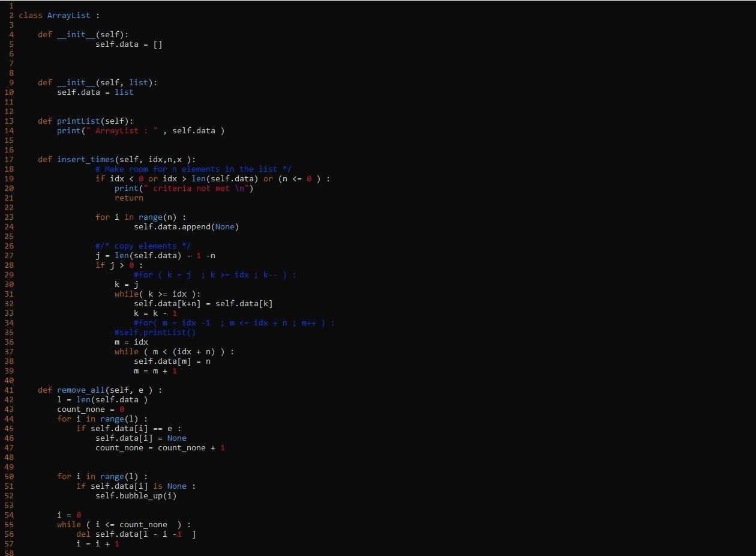
Task: Click the "self.data = list" statement
Action: (x=95, y=92)
